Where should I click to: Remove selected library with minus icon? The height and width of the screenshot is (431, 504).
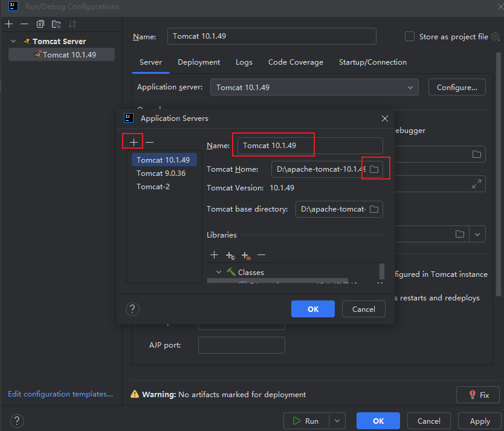coord(261,255)
